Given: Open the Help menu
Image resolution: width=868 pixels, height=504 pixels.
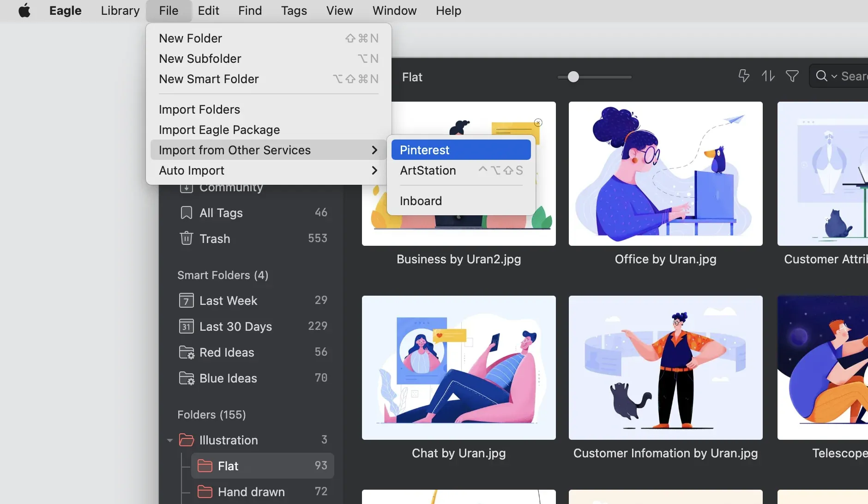Looking at the screenshot, I should pos(448,10).
